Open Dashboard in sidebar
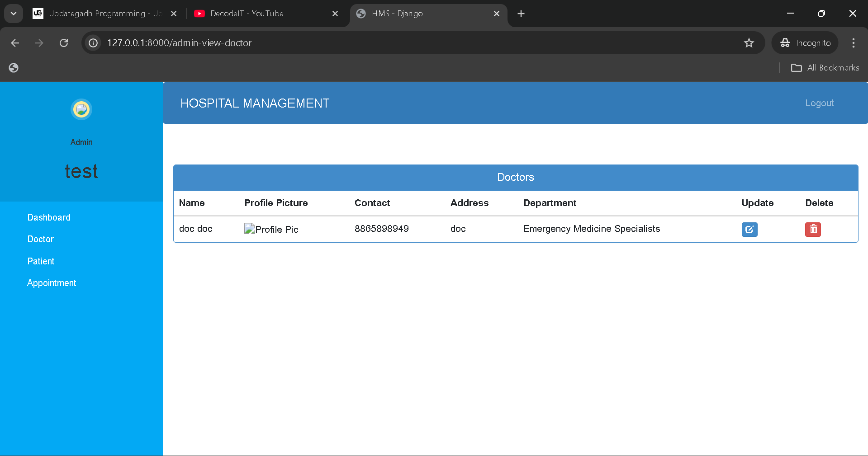 (49, 217)
